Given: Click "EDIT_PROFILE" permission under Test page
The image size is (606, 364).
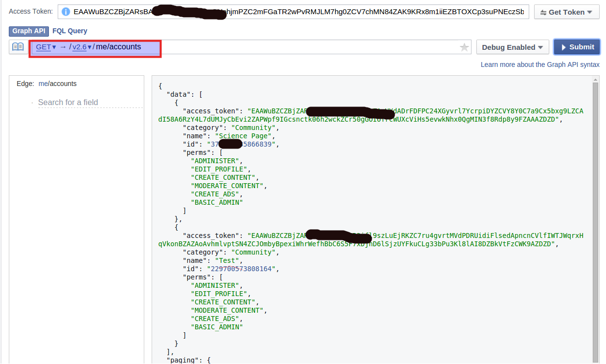Looking at the screenshot, I should point(220,294).
